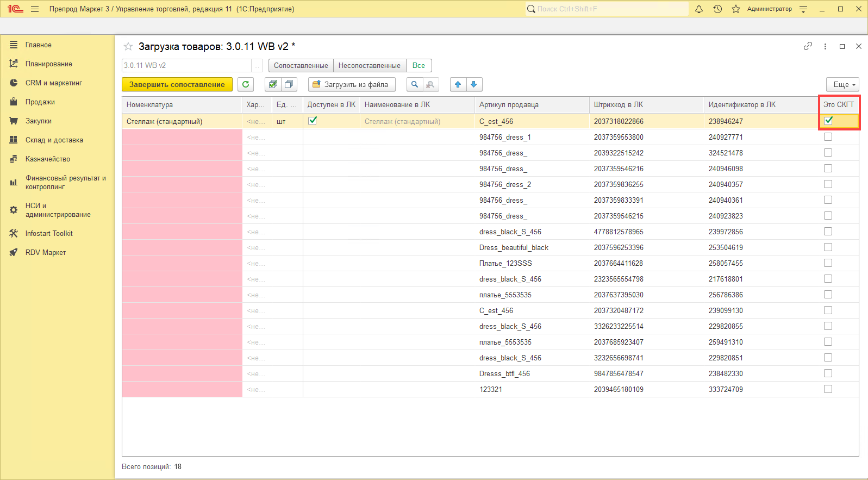Click the uncheck all rows icon
Viewport: 868px width, 480px height.
pyautogui.click(x=289, y=84)
